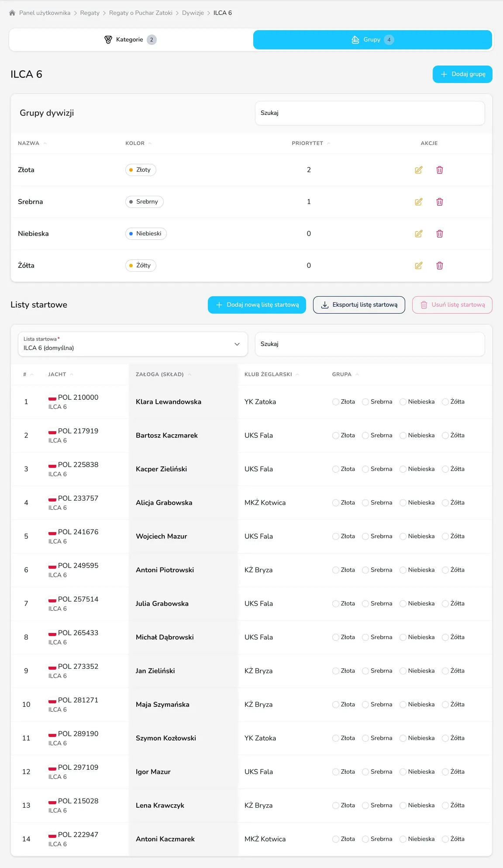
Task: Open the Grupy tab
Action: (372, 40)
